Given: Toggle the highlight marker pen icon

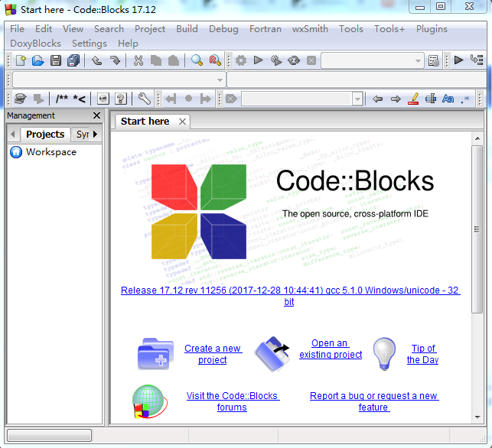Looking at the screenshot, I should tap(413, 99).
